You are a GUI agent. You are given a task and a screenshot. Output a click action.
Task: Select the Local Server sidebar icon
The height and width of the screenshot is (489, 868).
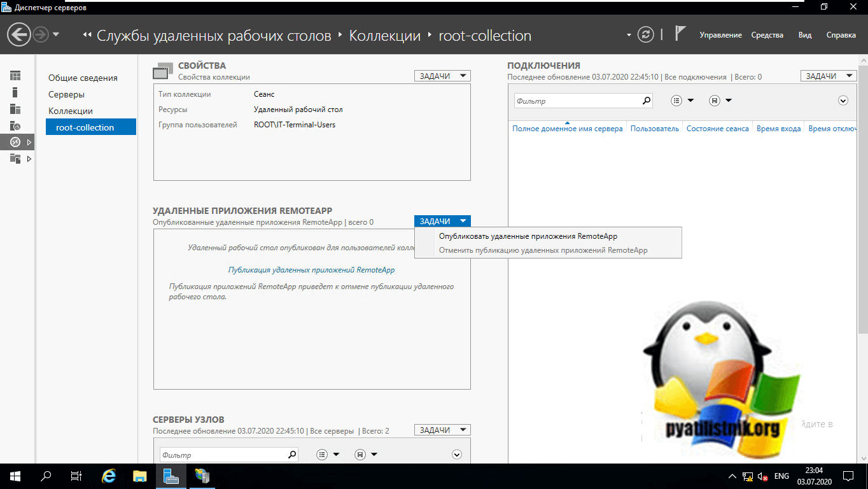pos(15,92)
